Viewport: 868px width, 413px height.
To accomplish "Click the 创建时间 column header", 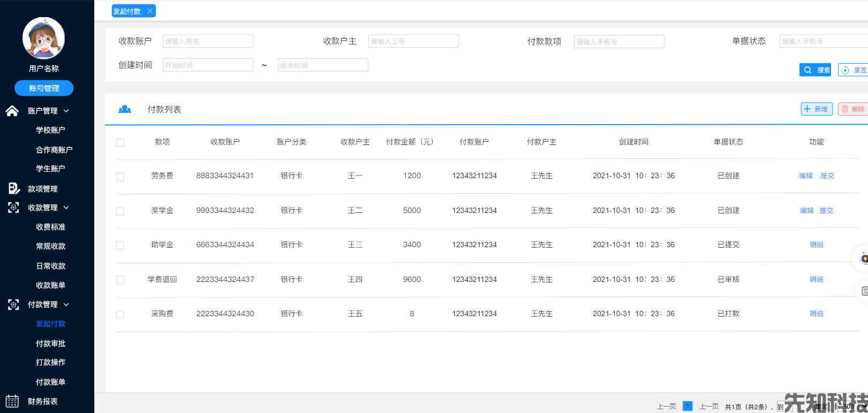I will click(633, 142).
